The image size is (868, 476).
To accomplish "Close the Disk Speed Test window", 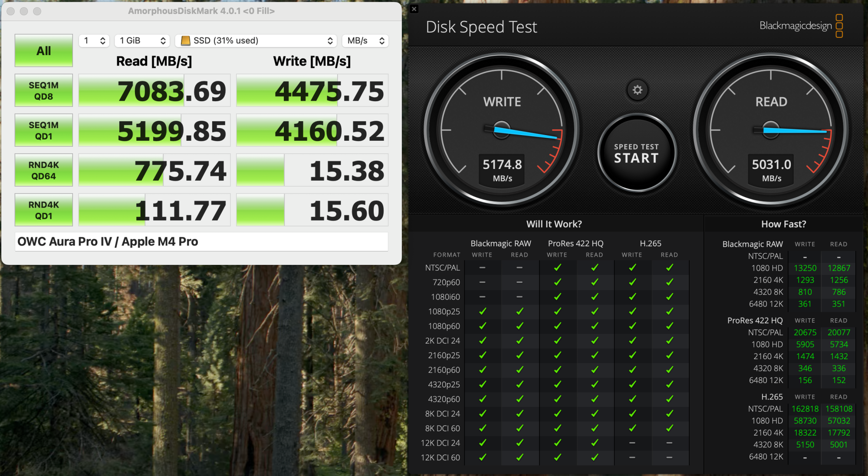I will (x=414, y=9).
